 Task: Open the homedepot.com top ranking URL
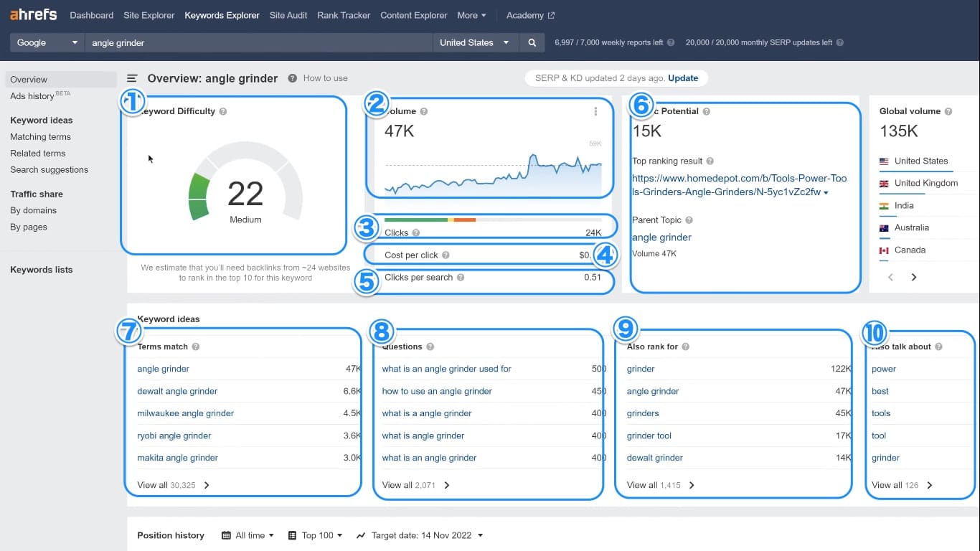739,185
